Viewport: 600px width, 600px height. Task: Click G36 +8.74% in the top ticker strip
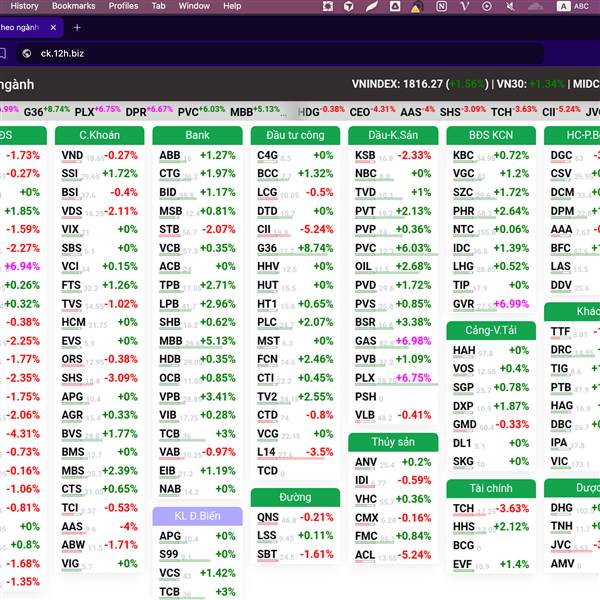(47, 111)
